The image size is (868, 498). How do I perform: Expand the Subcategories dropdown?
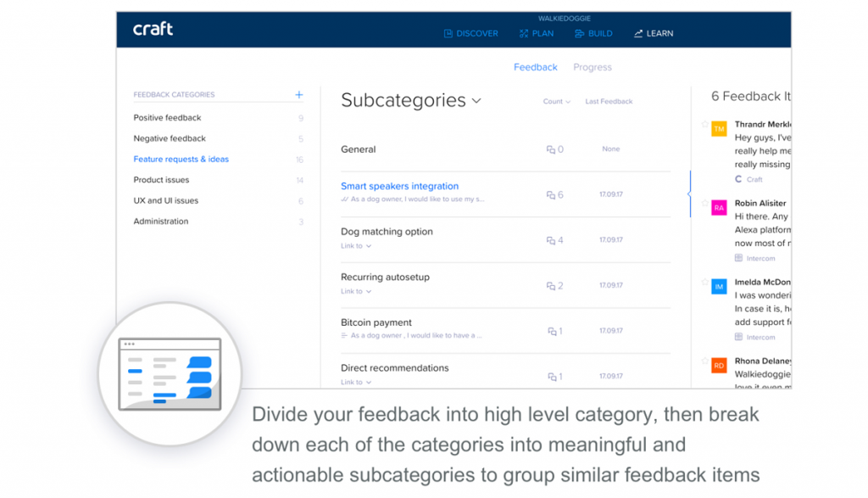click(476, 100)
